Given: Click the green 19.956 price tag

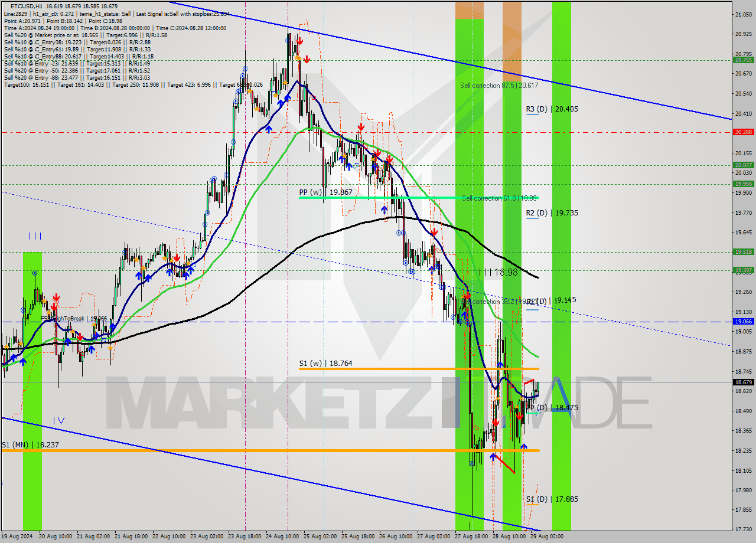Looking at the screenshot, I should point(743,184).
